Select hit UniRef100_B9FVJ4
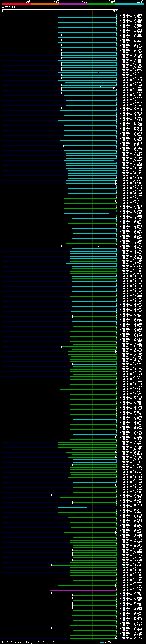146x644 pixels. point(131,110)
